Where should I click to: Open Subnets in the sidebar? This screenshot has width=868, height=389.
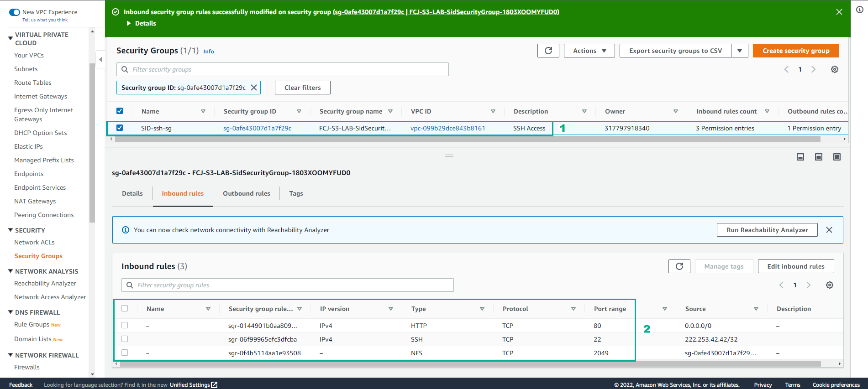(26, 69)
